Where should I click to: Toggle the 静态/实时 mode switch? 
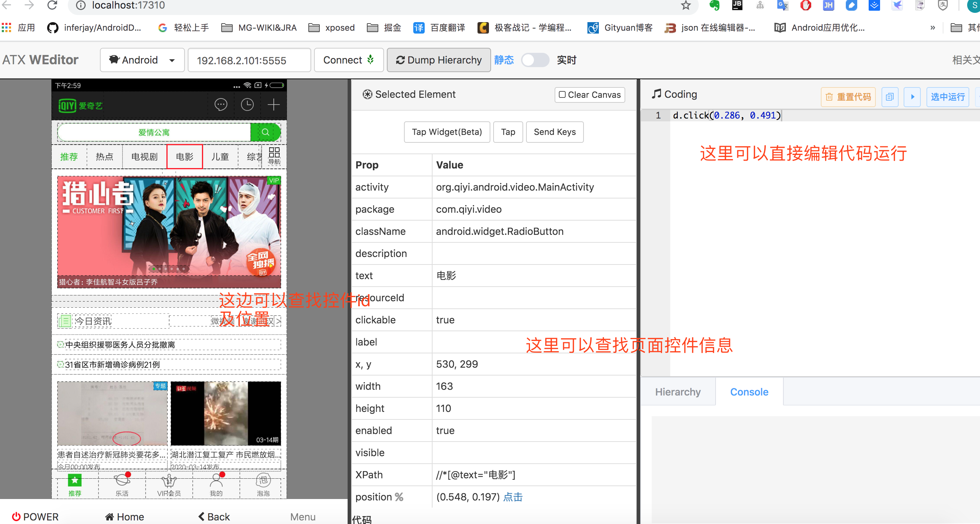[535, 60]
